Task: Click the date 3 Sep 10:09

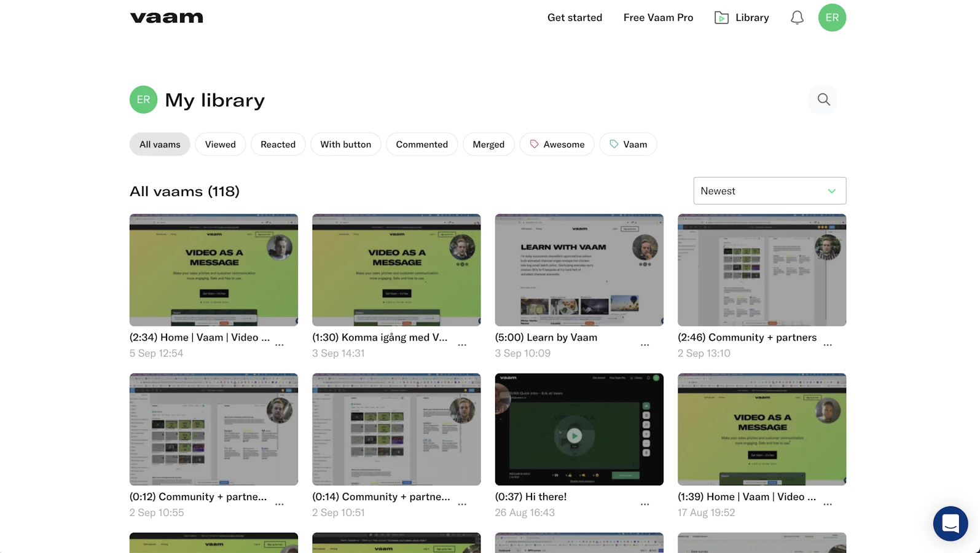Action: (523, 353)
